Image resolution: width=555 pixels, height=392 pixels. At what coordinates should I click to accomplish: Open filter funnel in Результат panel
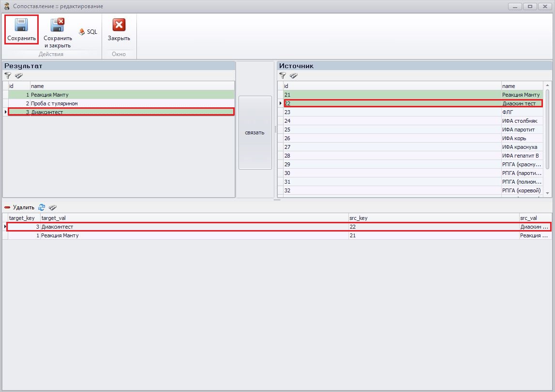(x=8, y=75)
